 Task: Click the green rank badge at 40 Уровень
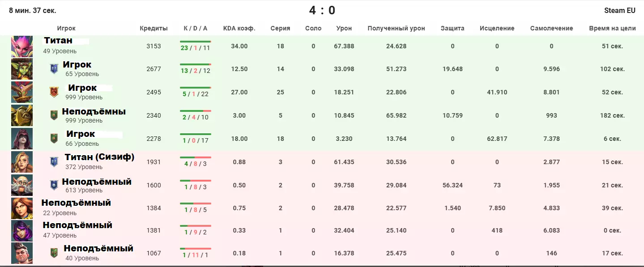click(54, 253)
